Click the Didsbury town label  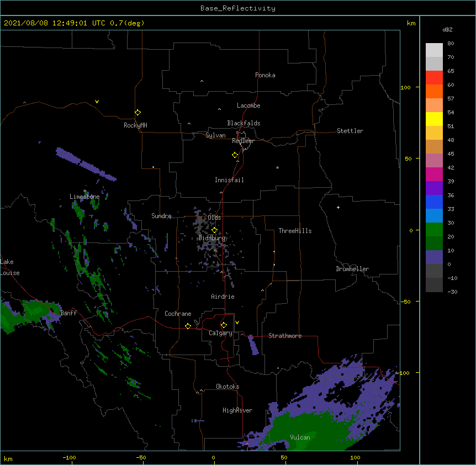click(x=212, y=238)
